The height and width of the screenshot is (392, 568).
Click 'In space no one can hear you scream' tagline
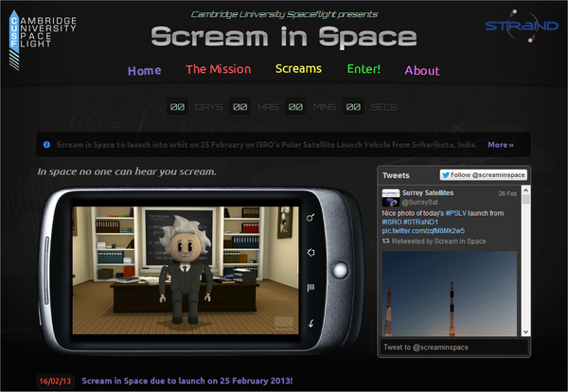[x=127, y=171]
